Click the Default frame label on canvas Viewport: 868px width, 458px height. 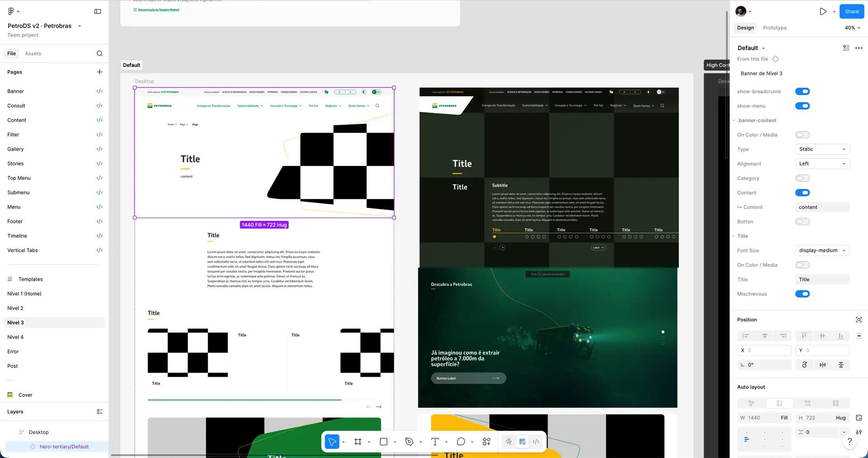(132, 65)
